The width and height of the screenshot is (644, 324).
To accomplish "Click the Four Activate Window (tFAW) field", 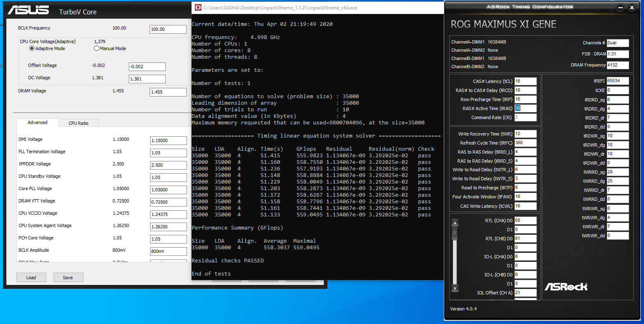I will [525, 197].
